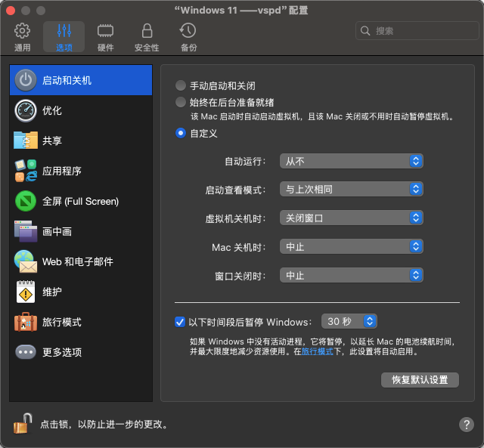Select Web 和电子邮件 in sidebar
The width and height of the screenshot is (484, 448).
[81, 261]
